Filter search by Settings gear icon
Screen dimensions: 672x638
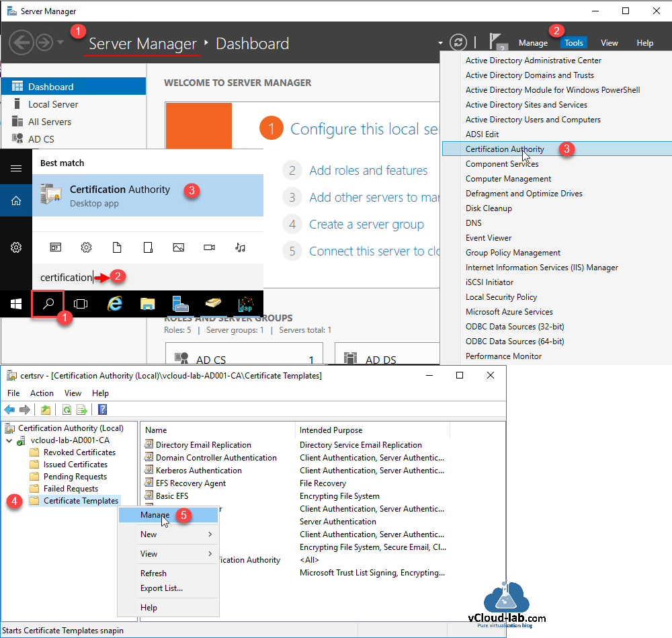click(86, 247)
